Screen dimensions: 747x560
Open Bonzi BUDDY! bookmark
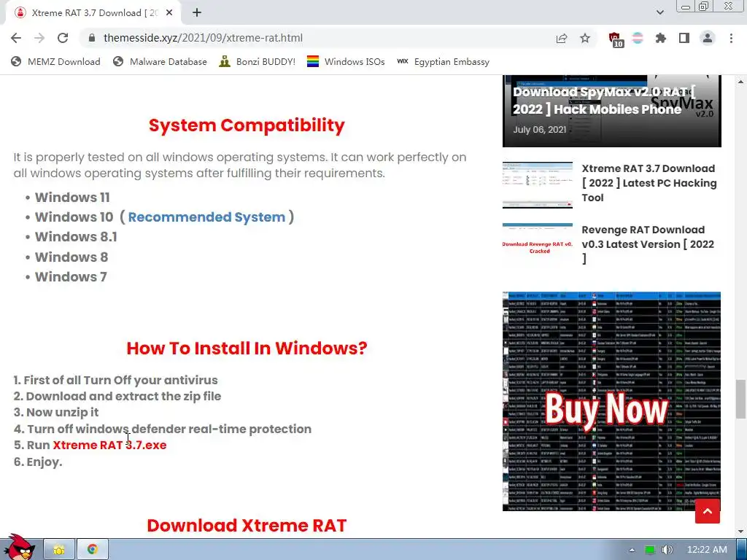click(258, 61)
